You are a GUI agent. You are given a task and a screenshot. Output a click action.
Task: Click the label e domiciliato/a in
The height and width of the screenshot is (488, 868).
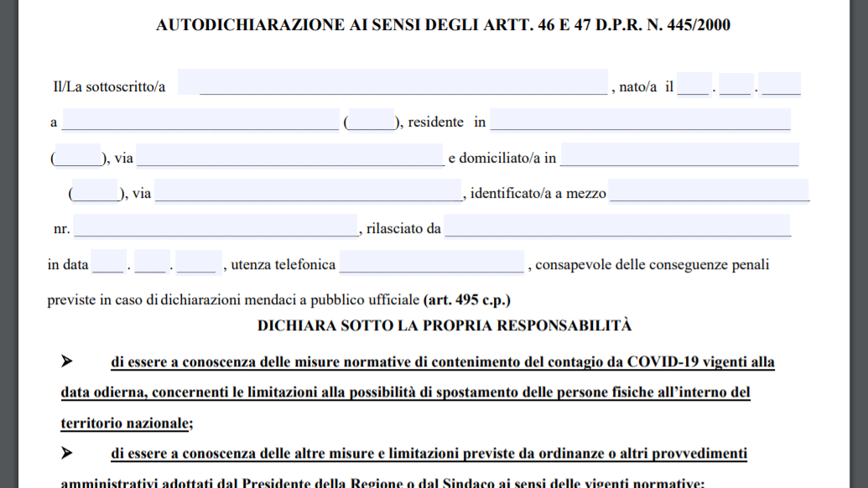pyautogui.click(x=502, y=158)
